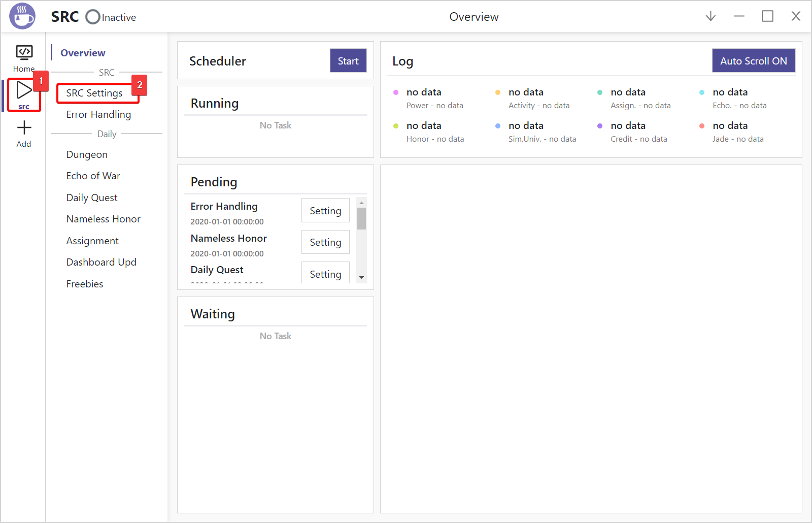Screen dimensions: 812x523
Task: Minimize the window
Action: [x=739, y=16]
